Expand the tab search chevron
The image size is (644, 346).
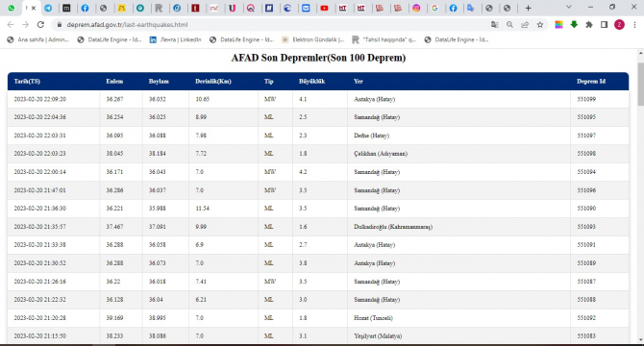(569, 7)
